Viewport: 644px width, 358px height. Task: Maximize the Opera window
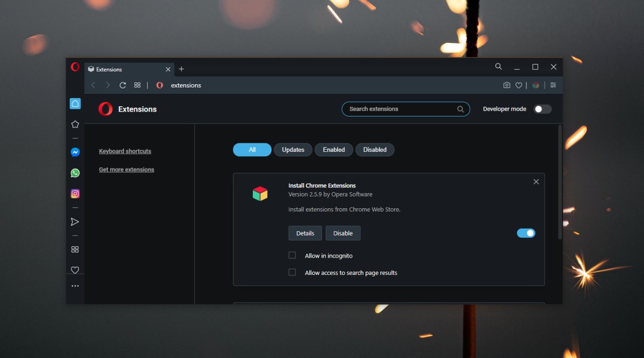[x=535, y=67]
